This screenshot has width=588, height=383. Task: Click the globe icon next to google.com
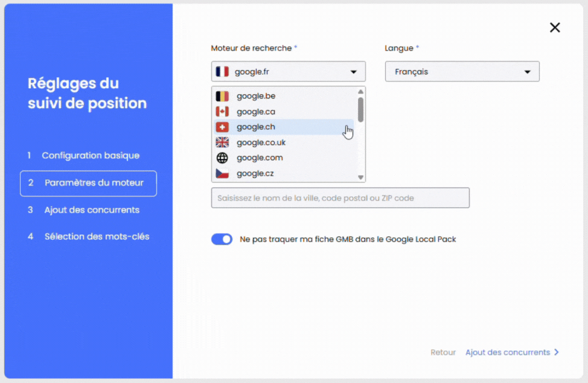point(222,158)
